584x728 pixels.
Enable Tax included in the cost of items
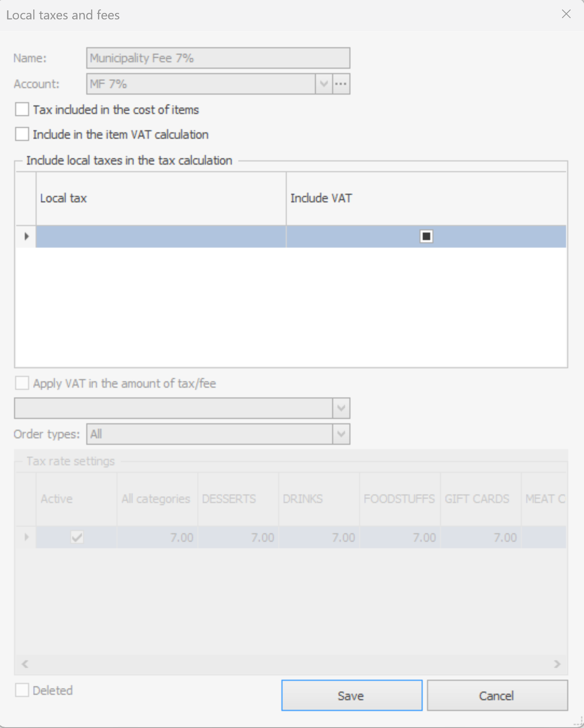click(22, 109)
